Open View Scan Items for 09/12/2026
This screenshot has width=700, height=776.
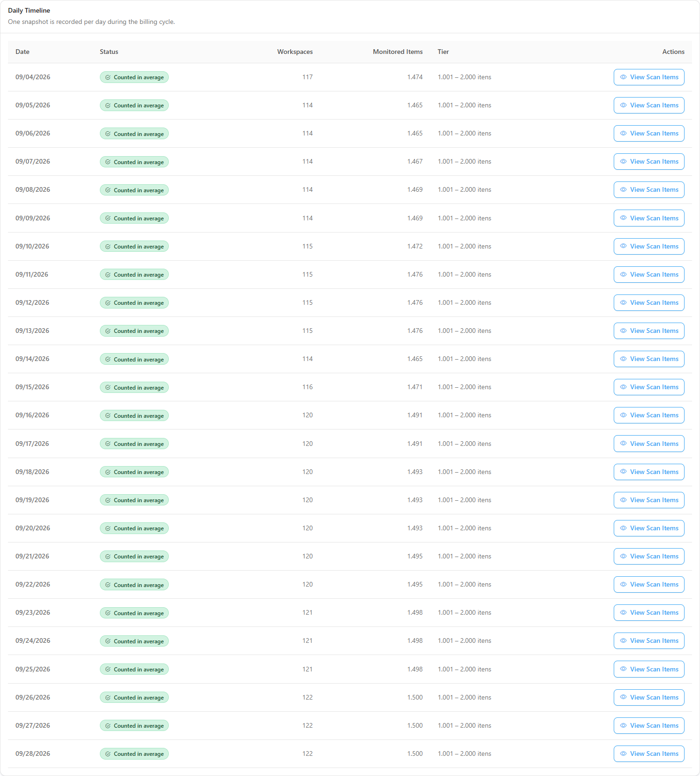coord(649,302)
